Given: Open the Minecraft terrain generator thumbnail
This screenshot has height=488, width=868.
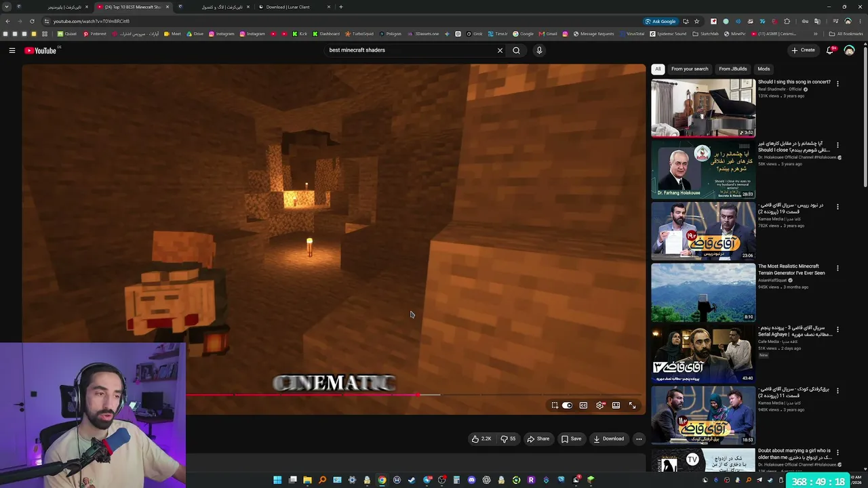Looking at the screenshot, I should [703, 292].
